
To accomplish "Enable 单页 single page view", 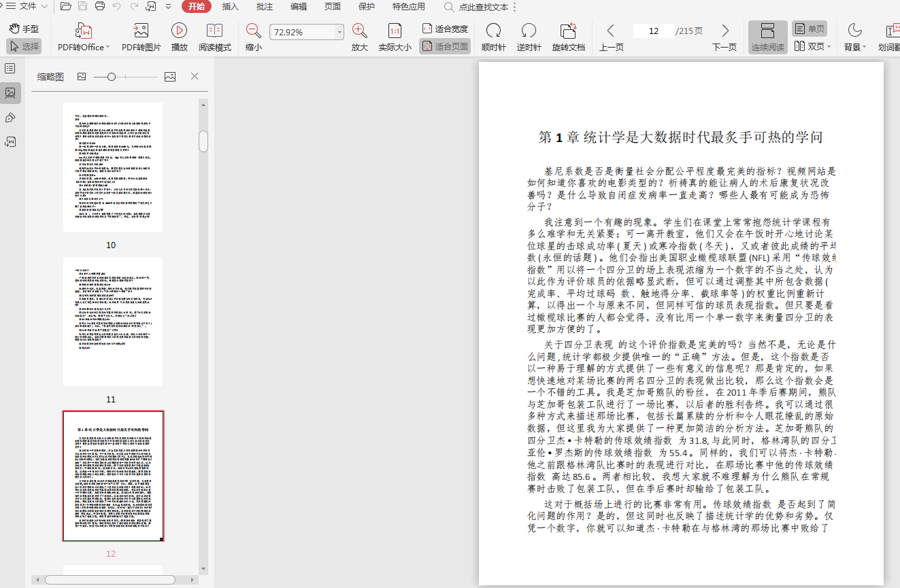I will [810, 29].
